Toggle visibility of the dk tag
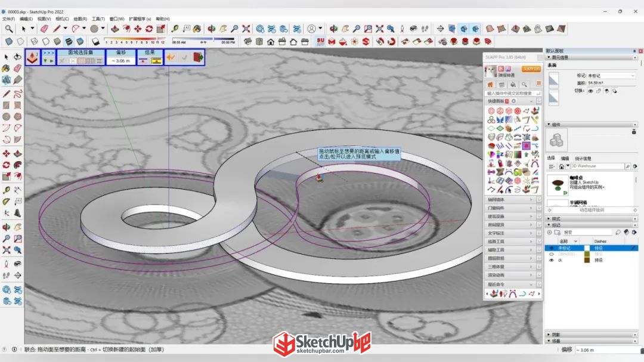The height and width of the screenshot is (362, 644). click(x=552, y=260)
